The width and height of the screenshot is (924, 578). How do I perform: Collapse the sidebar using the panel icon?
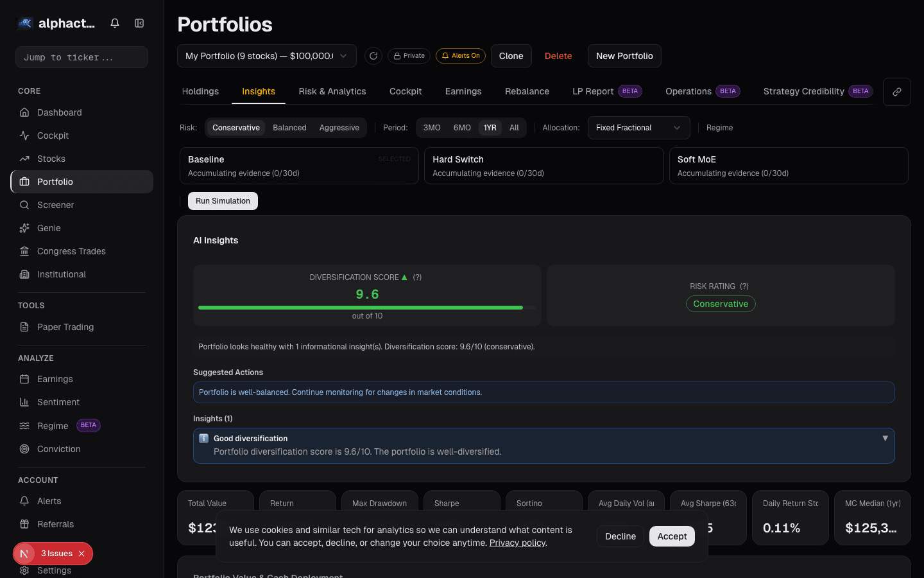pyautogui.click(x=139, y=22)
